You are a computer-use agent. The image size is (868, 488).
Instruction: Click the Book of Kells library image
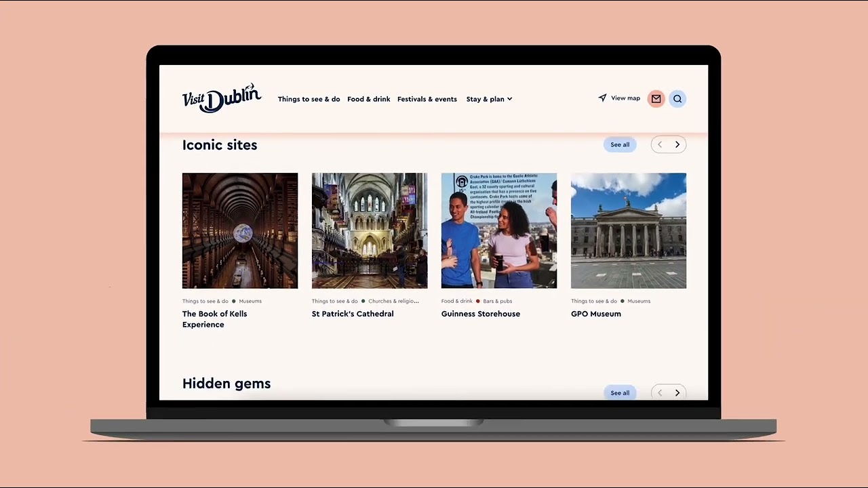point(240,230)
